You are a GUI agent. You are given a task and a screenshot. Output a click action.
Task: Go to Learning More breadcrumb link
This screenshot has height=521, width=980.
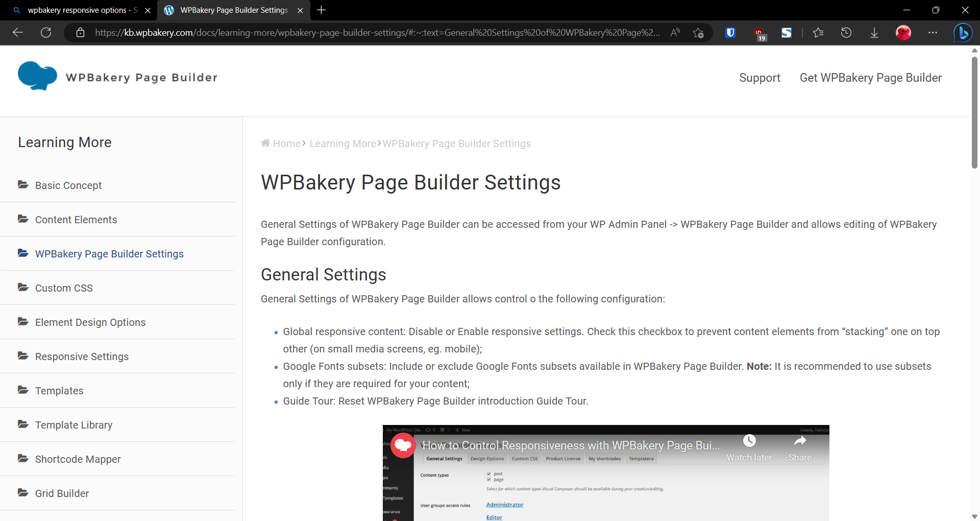click(342, 144)
